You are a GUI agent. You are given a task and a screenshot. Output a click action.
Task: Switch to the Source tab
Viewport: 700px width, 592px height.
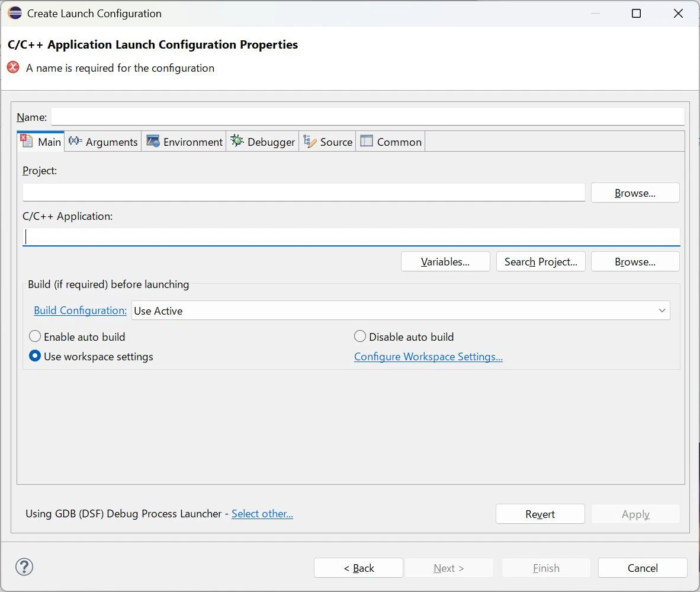327,142
